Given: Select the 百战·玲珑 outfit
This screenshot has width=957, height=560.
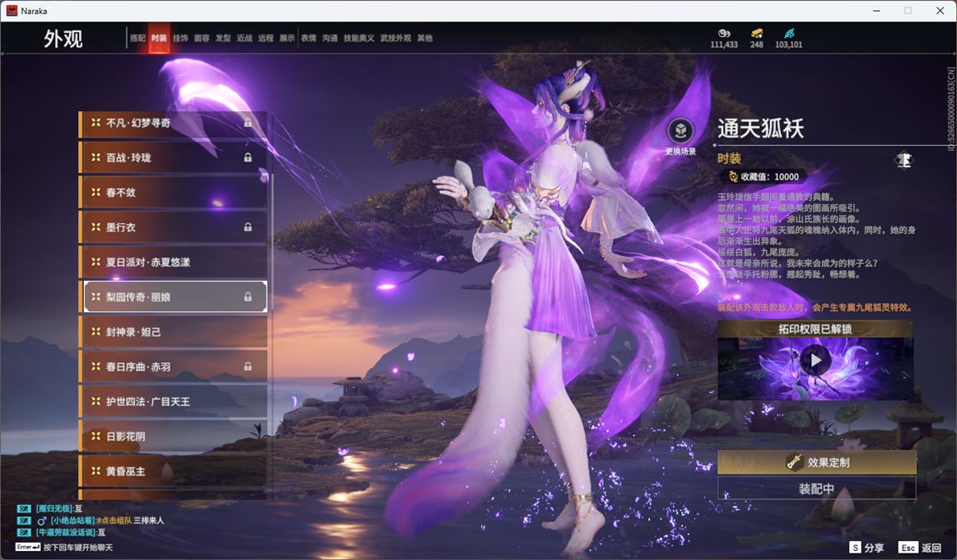Looking at the screenshot, I should [x=173, y=157].
